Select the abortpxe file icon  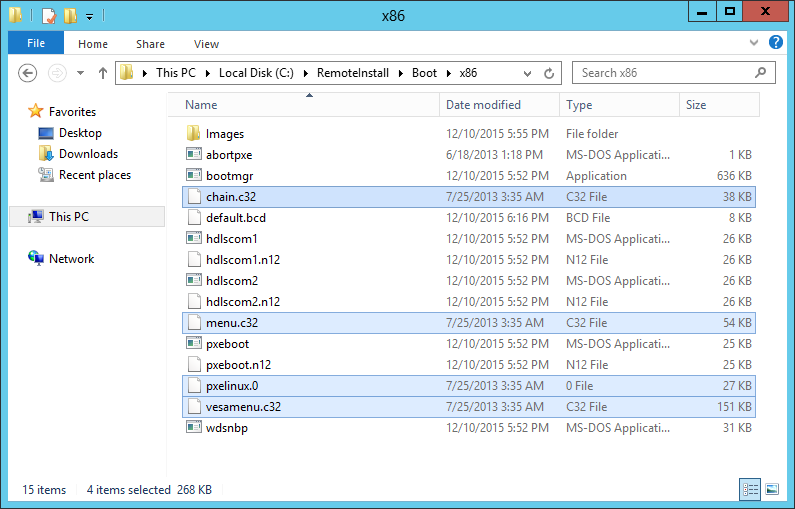[194, 154]
